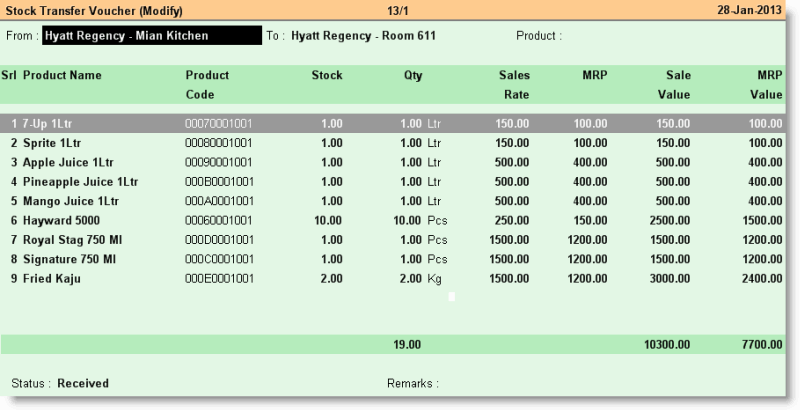The image size is (800, 410).
Task: Select the Apple Juice 1Ltr product name
Action: coord(68,162)
